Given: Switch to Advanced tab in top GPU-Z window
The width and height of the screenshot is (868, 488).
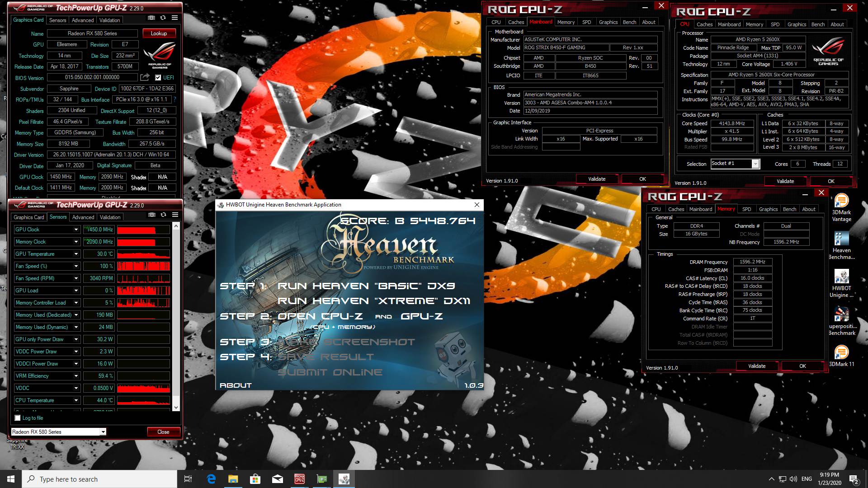Looking at the screenshot, I should pyautogui.click(x=83, y=20).
